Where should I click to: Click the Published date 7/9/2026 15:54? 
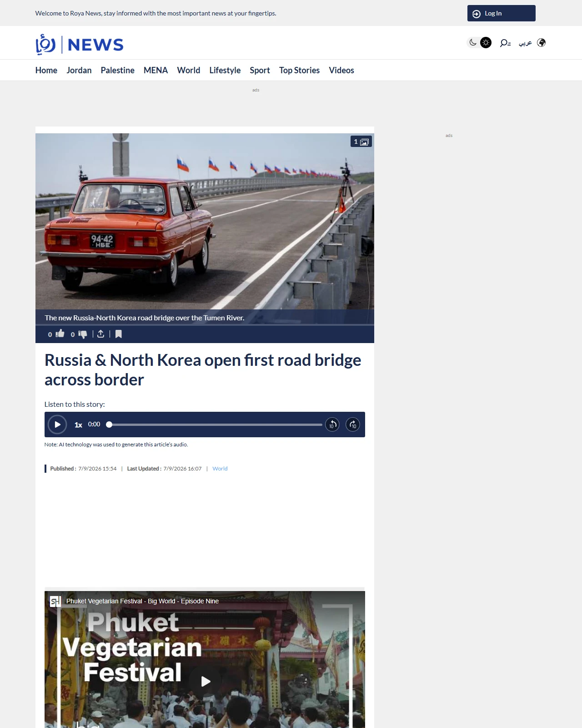[x=97, y=469]
